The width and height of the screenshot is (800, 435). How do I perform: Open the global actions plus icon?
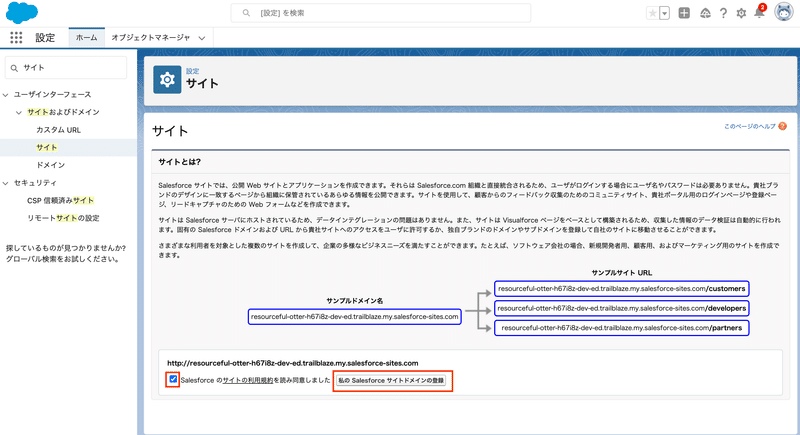(684, 13)
